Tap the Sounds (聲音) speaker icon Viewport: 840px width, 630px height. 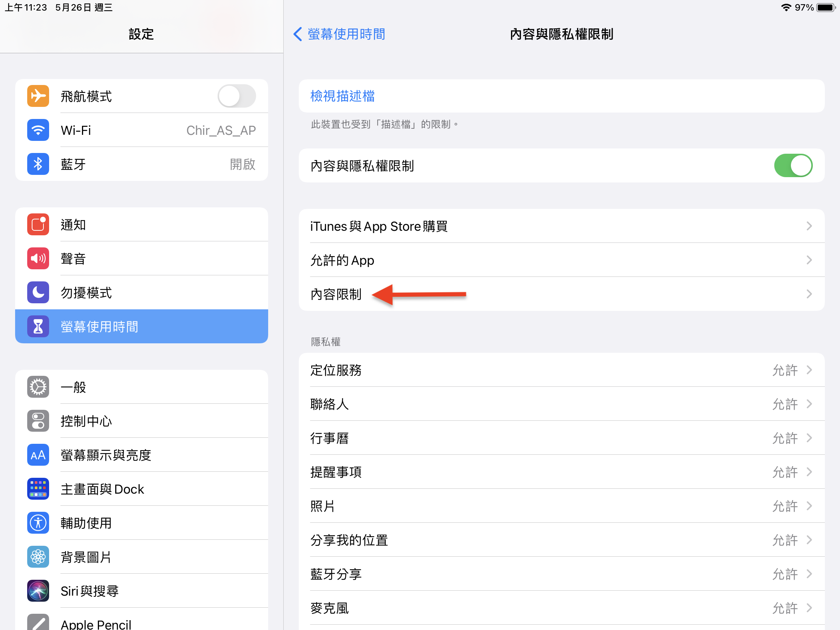click(38, 259)
